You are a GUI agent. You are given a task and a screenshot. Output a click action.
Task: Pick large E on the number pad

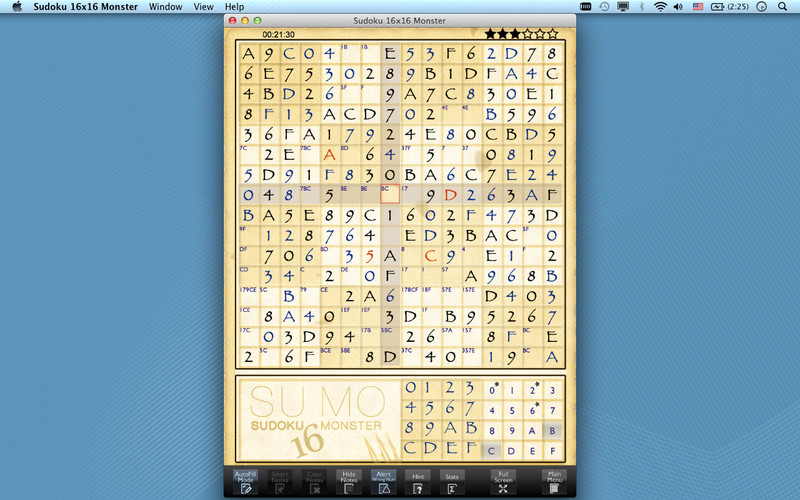tap(449, 448)
